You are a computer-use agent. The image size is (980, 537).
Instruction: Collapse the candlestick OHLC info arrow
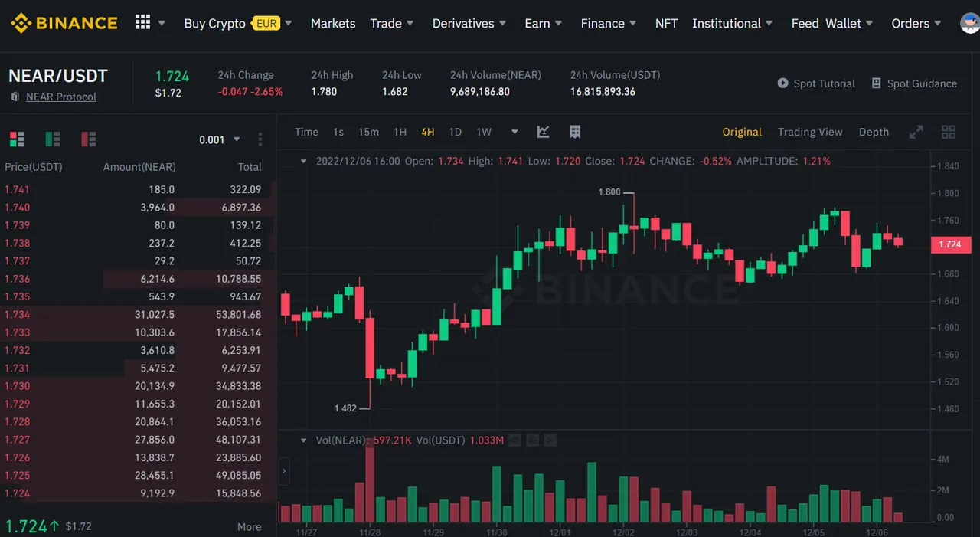click(304, 162)
